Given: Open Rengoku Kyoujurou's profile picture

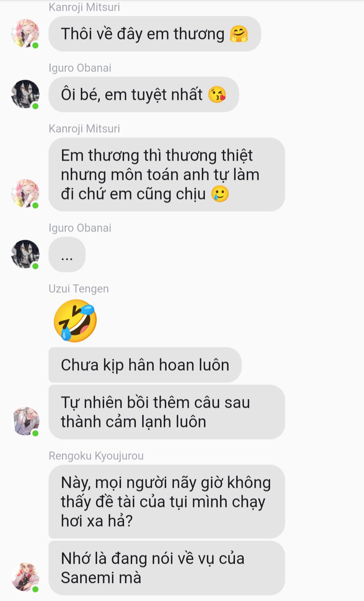Looking at the screenshot, I should point(25,577).
